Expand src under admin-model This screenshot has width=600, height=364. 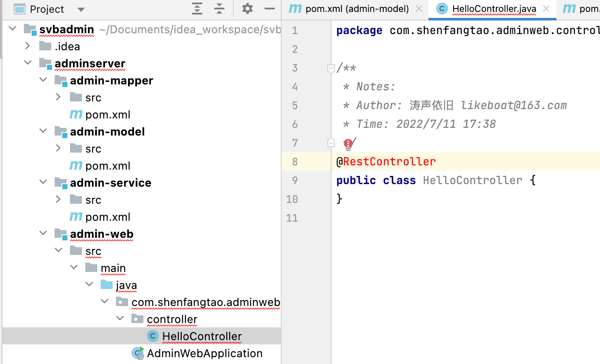tap(58, 148)
